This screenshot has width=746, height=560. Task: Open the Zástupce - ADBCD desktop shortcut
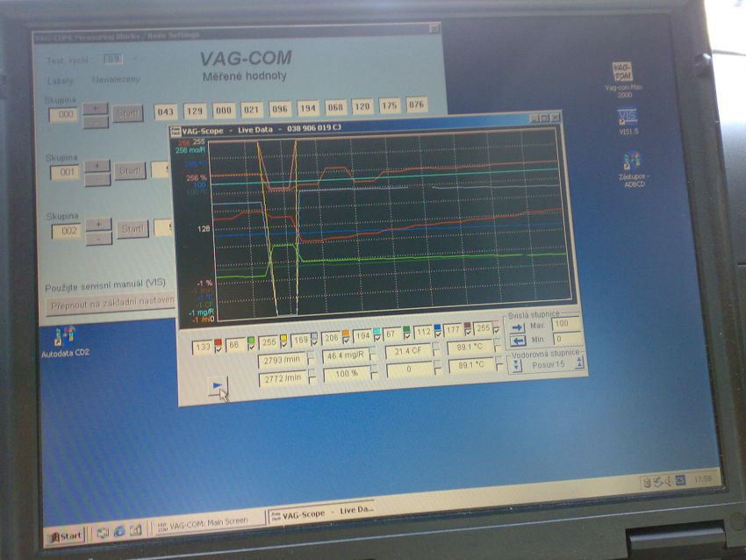coord(634,169)
